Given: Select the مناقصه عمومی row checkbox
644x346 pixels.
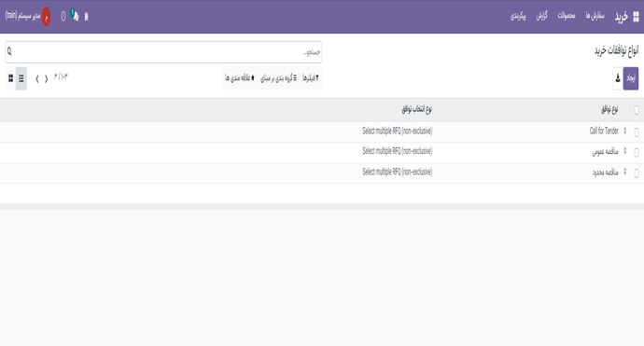Looking at the screenshot, I should tap(637, 153).
